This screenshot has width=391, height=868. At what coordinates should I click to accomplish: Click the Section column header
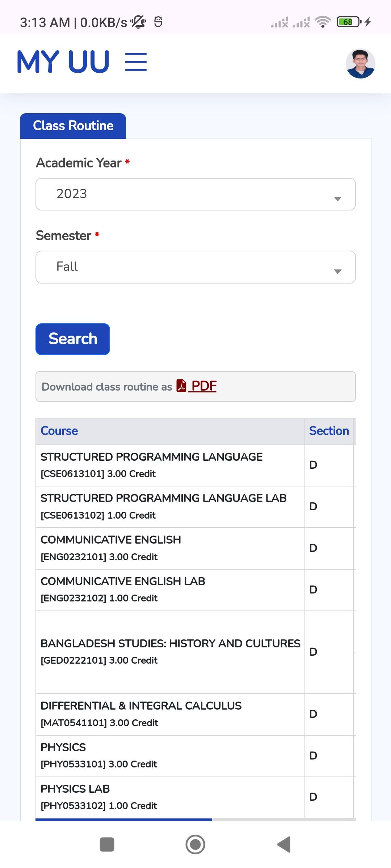(329, 431)
